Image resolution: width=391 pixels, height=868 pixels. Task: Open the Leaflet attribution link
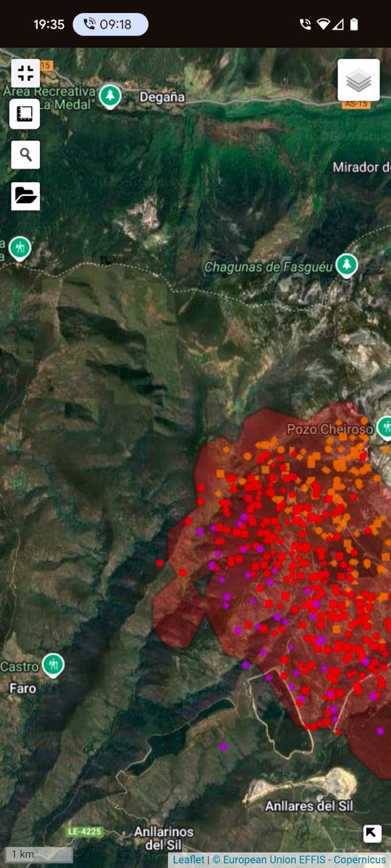pyautogui.click(x=188, y=860)
